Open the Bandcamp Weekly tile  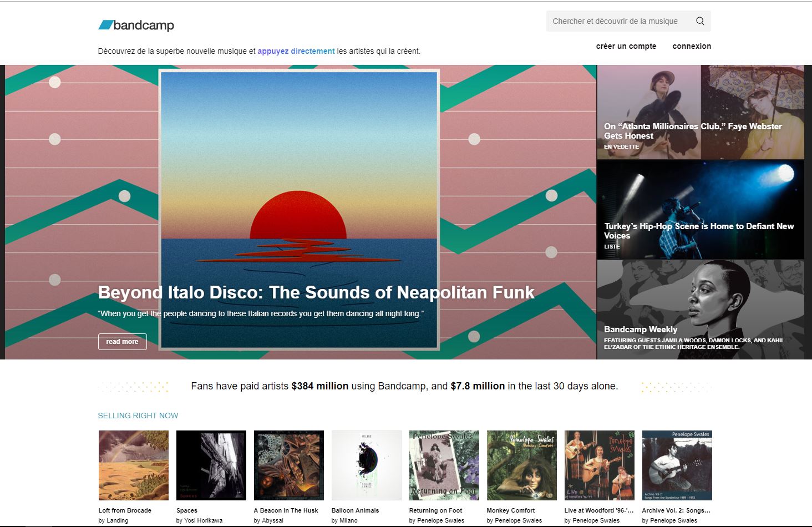click(701, 310)
